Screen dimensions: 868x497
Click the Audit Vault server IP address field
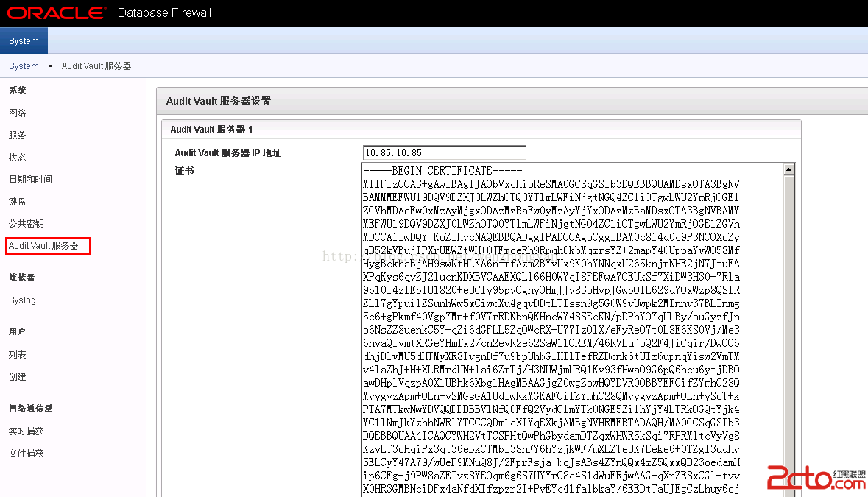click(444, 152)
